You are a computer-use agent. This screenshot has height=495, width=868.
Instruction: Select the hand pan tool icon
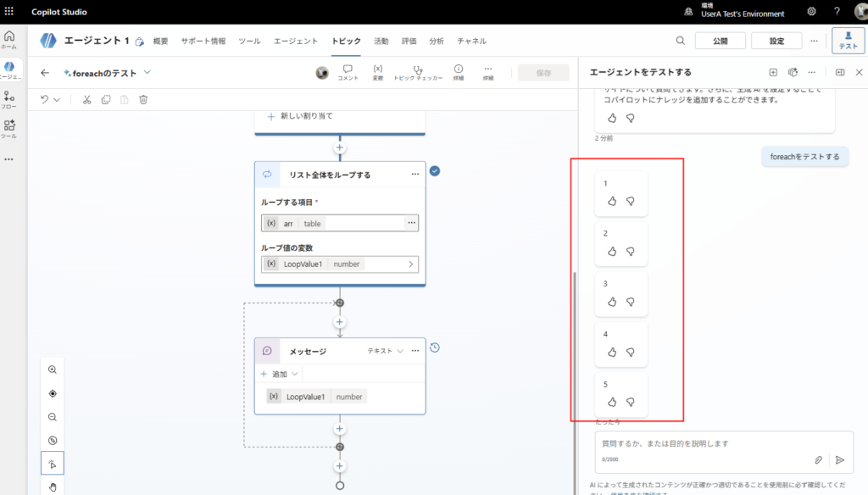pos(53,487)
